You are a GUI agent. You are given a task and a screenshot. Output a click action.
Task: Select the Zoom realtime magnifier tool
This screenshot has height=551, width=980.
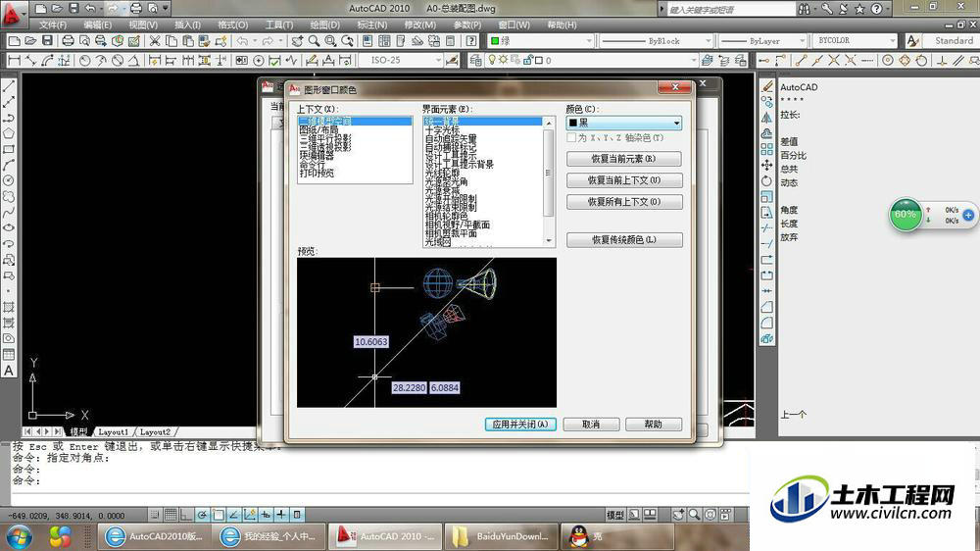[x=314, y=40]
